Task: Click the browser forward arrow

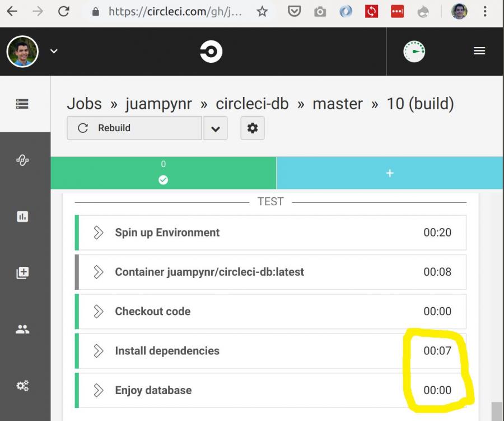Action: (38, 12)
